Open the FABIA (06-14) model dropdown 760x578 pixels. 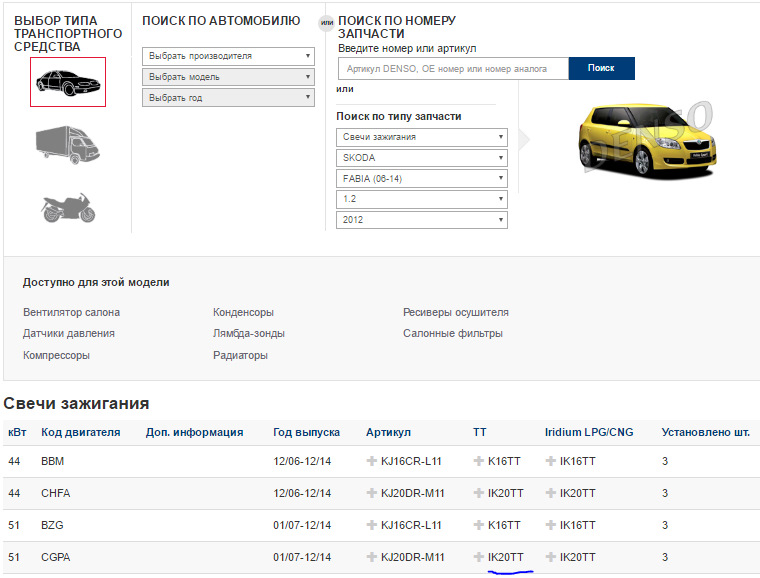pyautogui.click(x=422, y=179)
